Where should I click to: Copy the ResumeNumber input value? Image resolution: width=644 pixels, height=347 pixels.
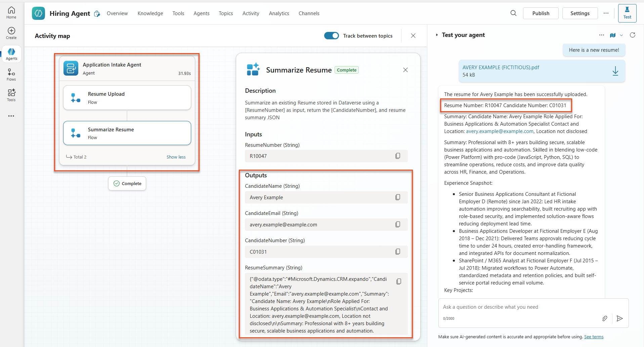(x=398, y=156)
